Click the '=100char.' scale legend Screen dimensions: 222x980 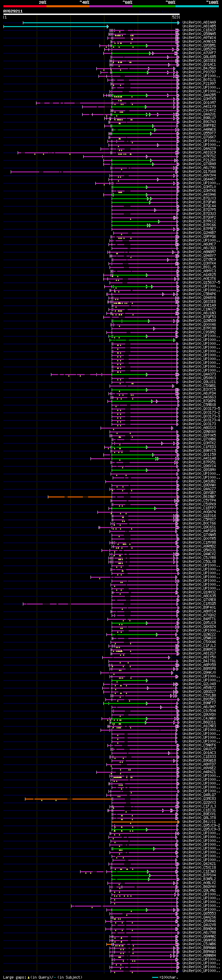coord(169,977)
